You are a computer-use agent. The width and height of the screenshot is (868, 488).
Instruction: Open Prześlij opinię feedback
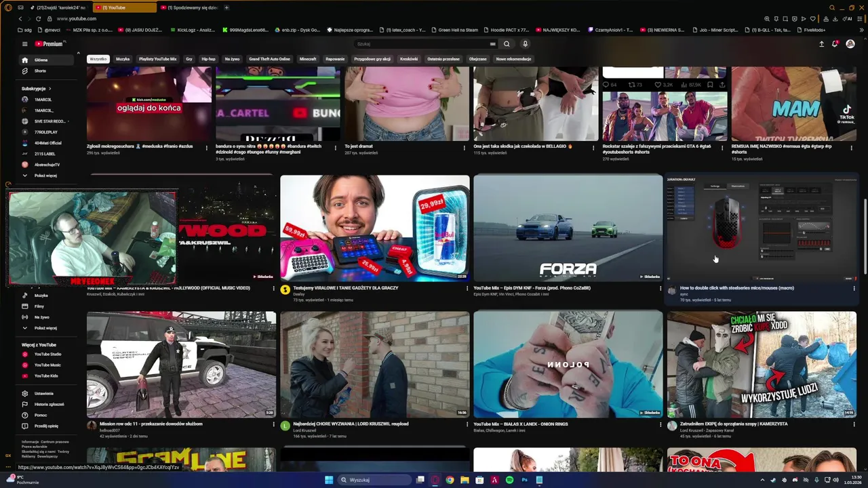46,426
